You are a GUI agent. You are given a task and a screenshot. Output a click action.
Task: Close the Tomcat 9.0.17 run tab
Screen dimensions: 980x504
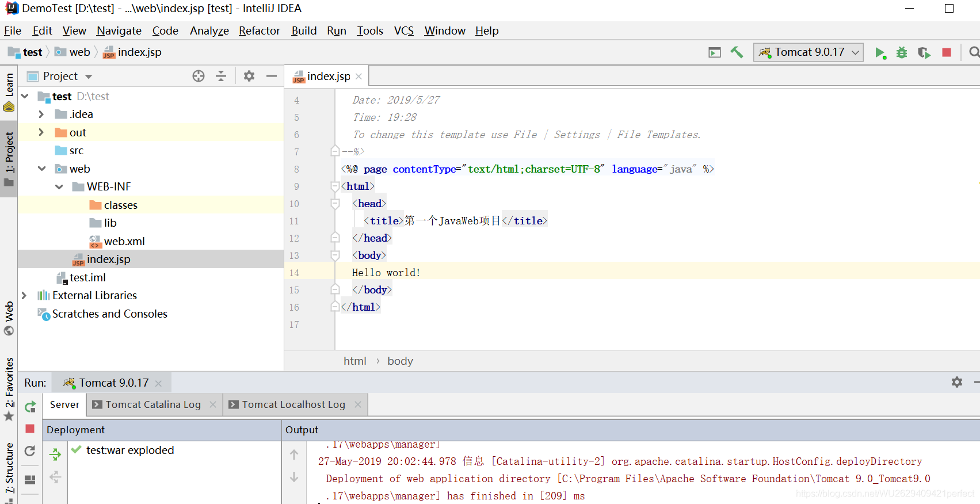tap(158, 383)
